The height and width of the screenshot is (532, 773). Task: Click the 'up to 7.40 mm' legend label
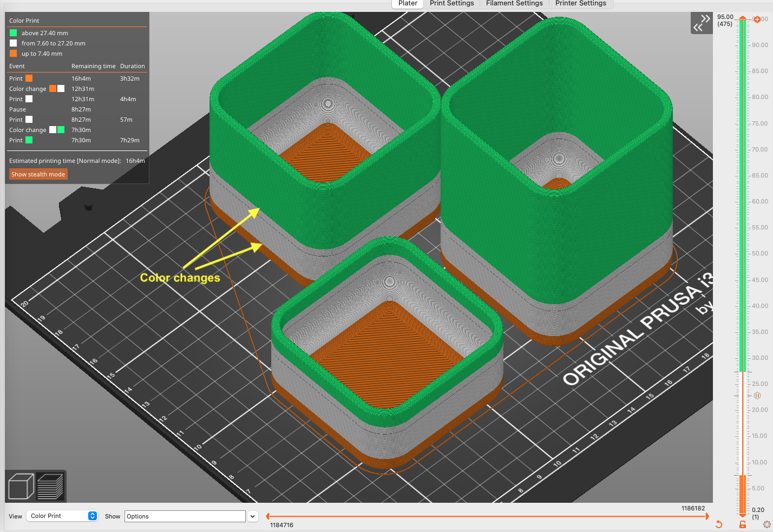pyautogui.click(x=42, y=54)
